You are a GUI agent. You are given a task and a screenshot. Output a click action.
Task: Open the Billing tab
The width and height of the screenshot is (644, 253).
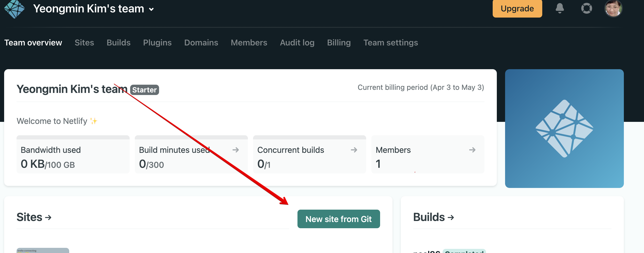pos(339,43)
